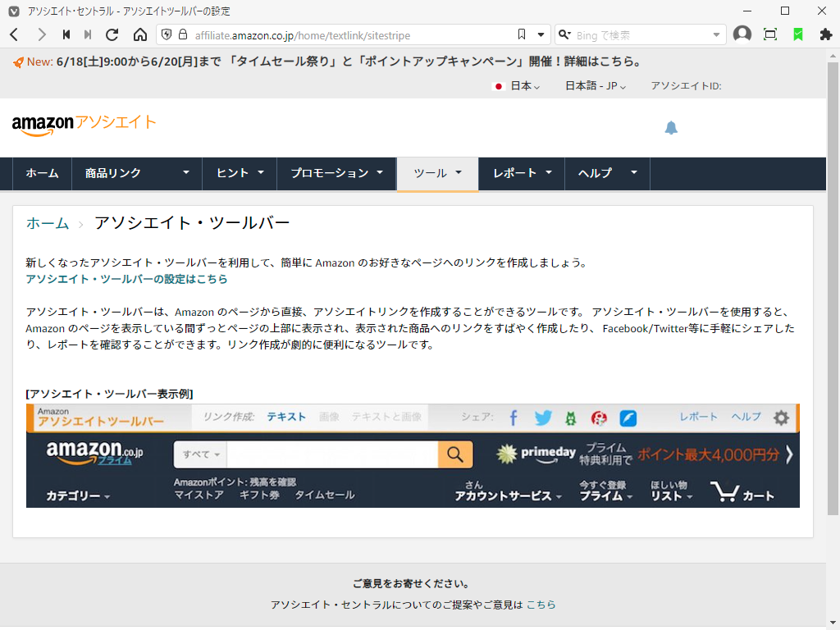
Task: Open the capture page tool
Action: (x=769, y=34)
